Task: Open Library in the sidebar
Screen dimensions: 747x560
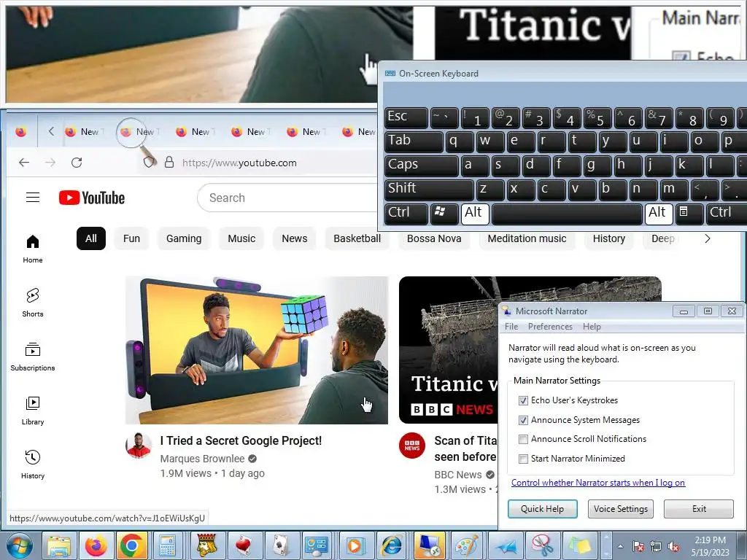Action: [32, 411]
